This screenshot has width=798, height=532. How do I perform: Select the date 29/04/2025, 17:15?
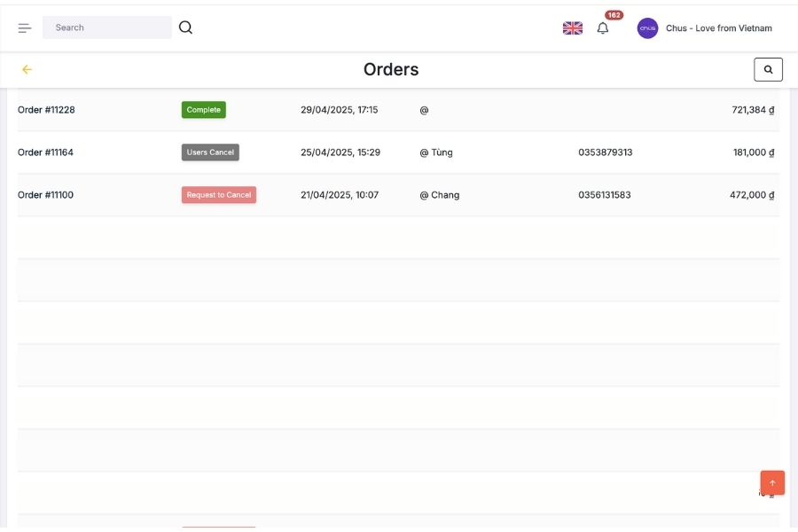tap(339, 109)
